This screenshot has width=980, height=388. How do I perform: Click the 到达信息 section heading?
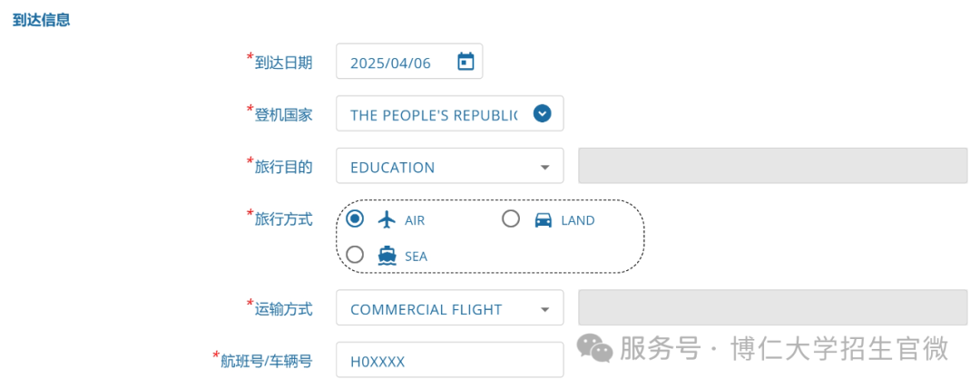[41, 20]
